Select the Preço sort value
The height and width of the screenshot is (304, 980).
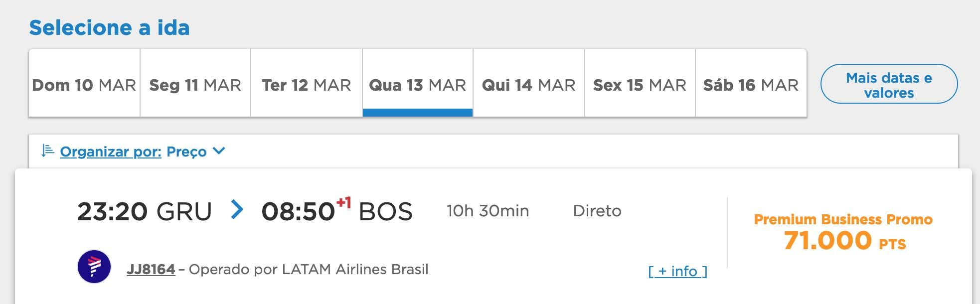coord(186,152)
